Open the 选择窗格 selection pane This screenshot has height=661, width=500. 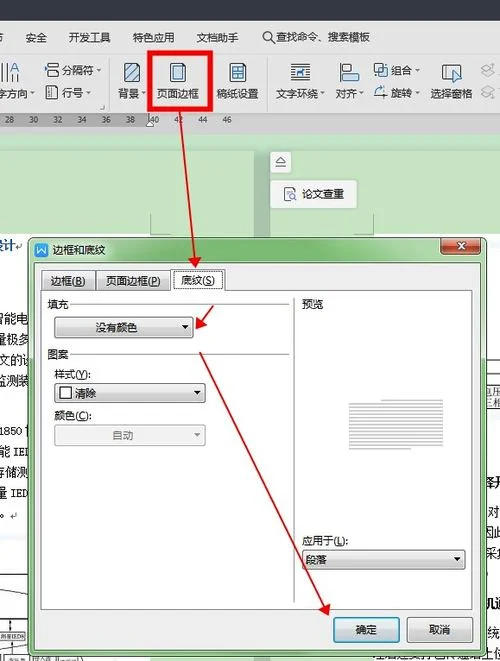451,81
